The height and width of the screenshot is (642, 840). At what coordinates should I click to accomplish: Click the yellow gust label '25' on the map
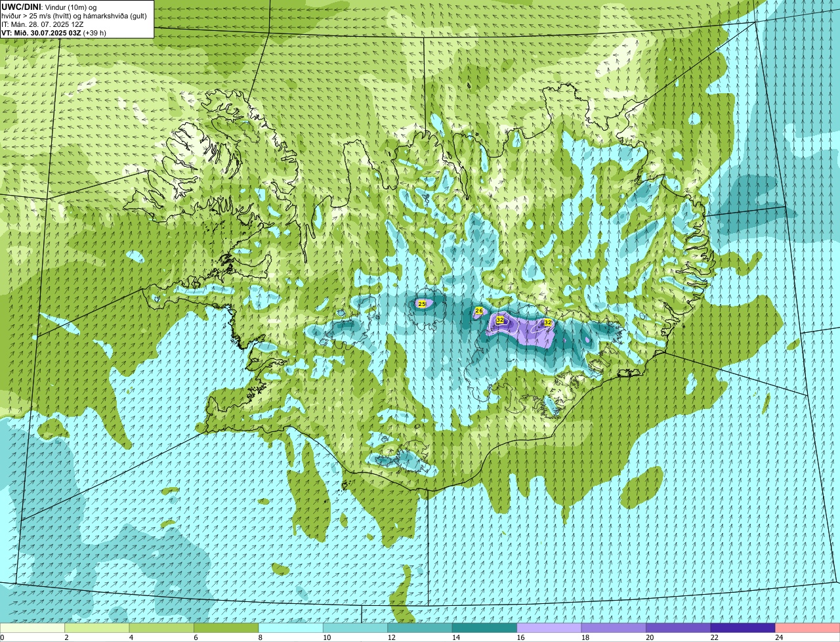pos(422,304)
